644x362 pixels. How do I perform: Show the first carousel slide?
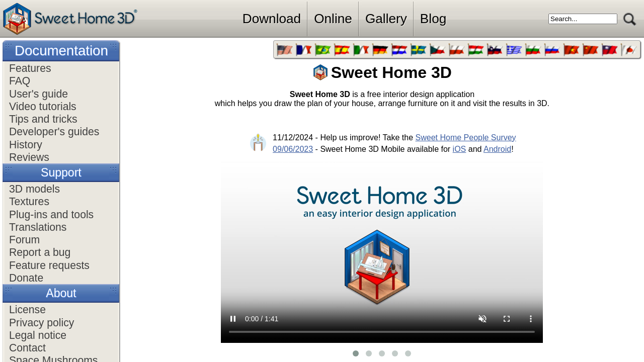[x=356, y=353]
